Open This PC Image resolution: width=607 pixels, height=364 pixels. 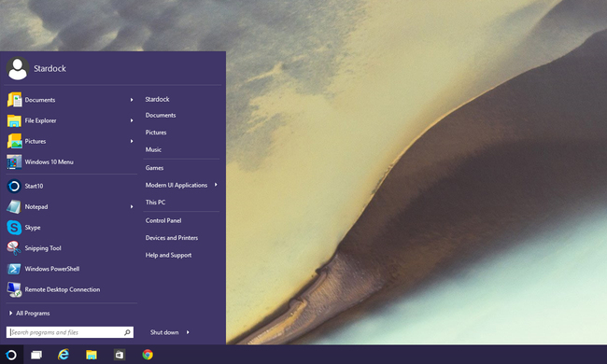click(x=155, y=203)
